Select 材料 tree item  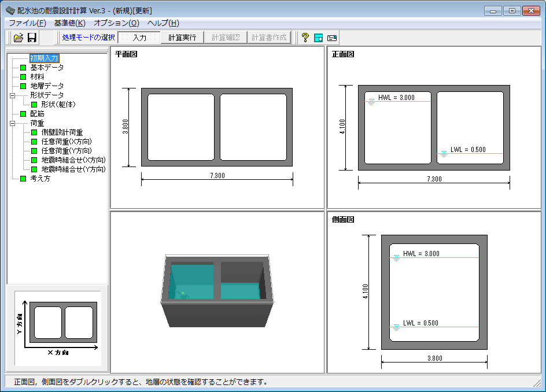(x=37, y=76)
